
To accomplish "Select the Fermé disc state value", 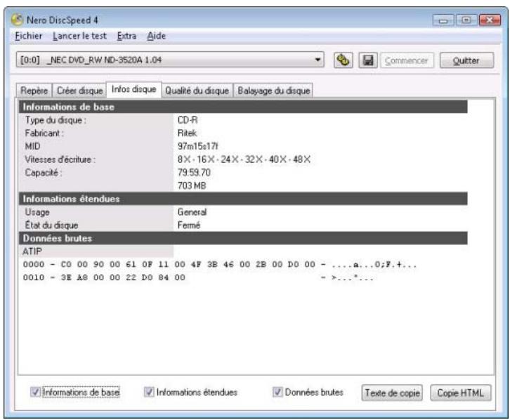I will coord(189,225).
